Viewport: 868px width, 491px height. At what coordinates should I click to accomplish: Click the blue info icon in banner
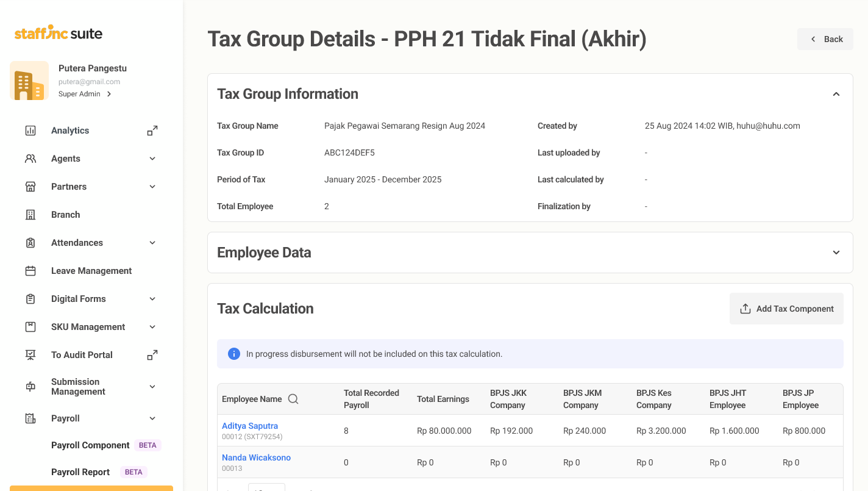tap(233, 354)
